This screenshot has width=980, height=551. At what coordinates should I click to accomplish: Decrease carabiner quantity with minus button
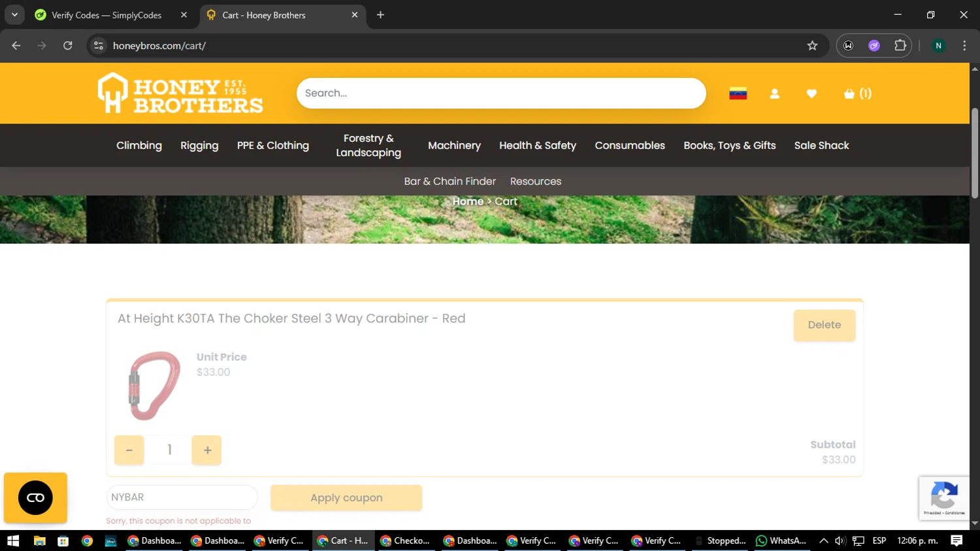[x=129, y=450]
